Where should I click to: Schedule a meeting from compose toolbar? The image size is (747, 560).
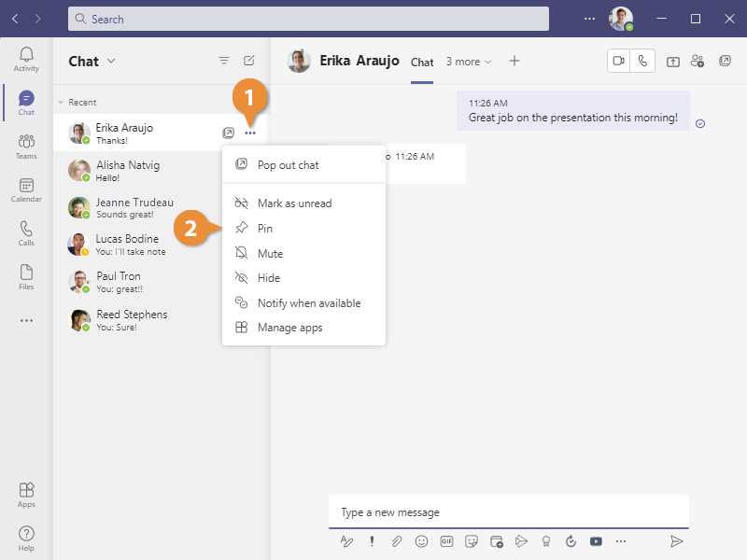(497, 541)
